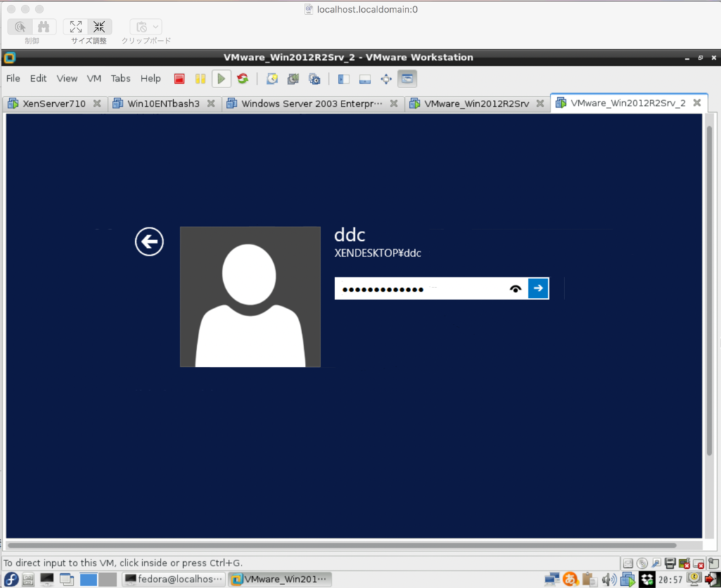
Task: Click the network adapter status icon
Action: pyautogui.click(x=656, y=563)
